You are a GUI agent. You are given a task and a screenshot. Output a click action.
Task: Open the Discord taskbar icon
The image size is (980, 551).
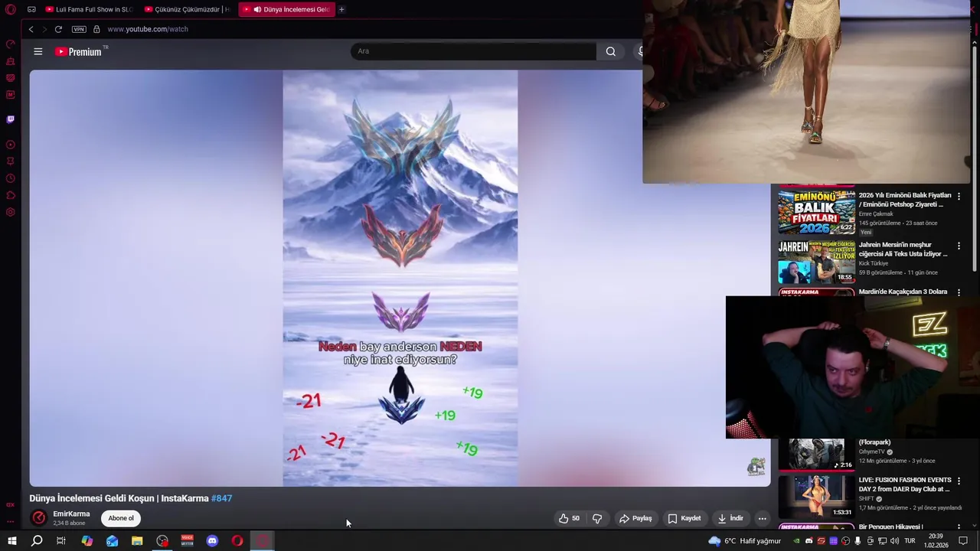coord(212,541)
